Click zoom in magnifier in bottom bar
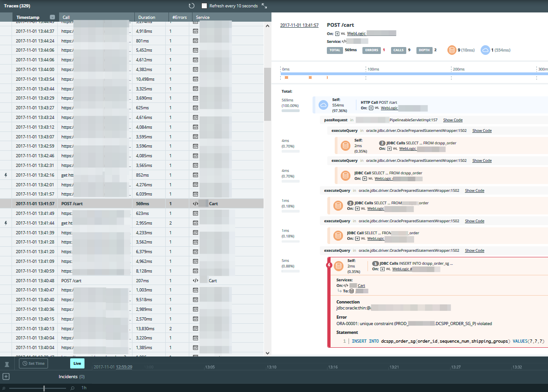The image size is (548, 392). (x=72, y=388)
